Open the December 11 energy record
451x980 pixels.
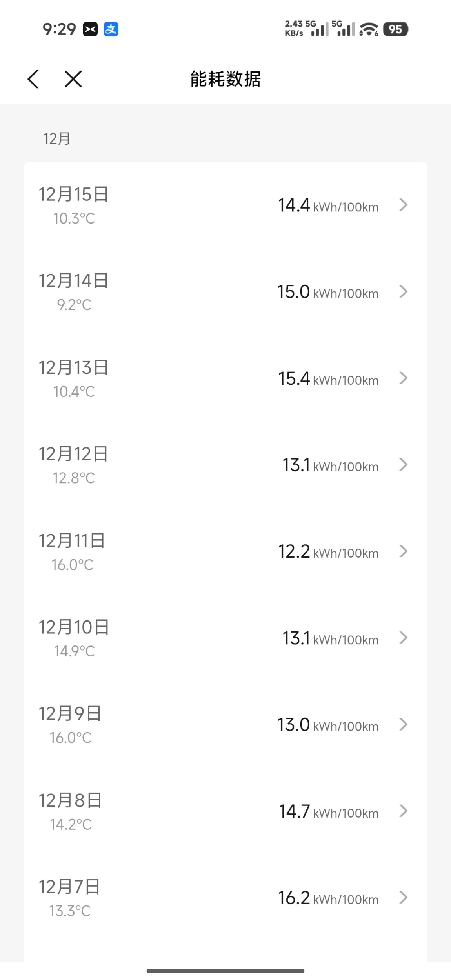point(225,551)
